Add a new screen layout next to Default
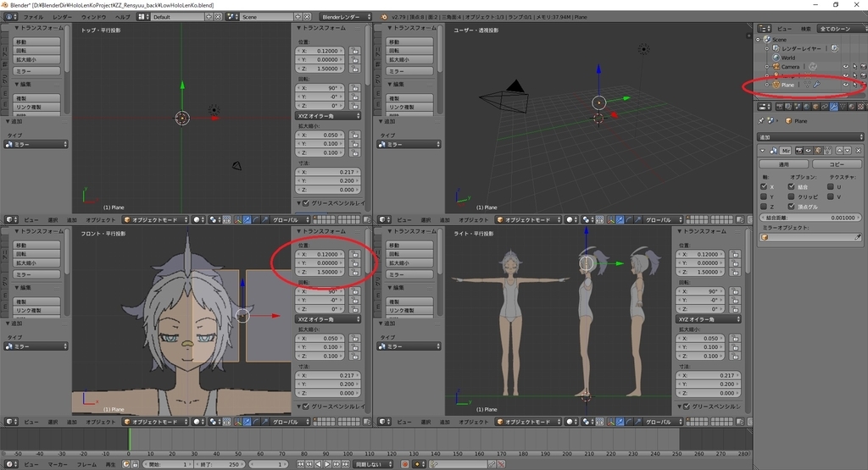This screenshot has height=470, width=868. pyautogui.click(x=209, y=17)
